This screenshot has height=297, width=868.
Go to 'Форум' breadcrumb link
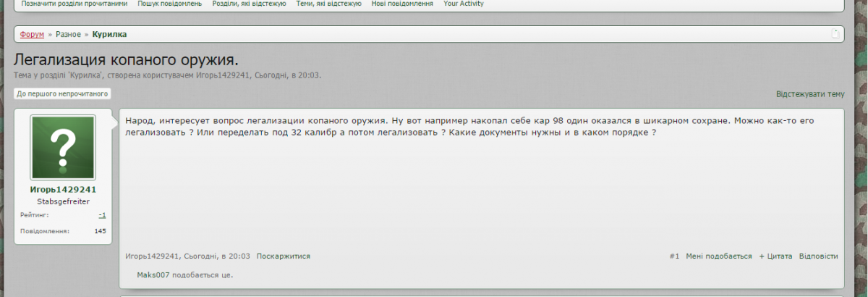click(32, 34)
